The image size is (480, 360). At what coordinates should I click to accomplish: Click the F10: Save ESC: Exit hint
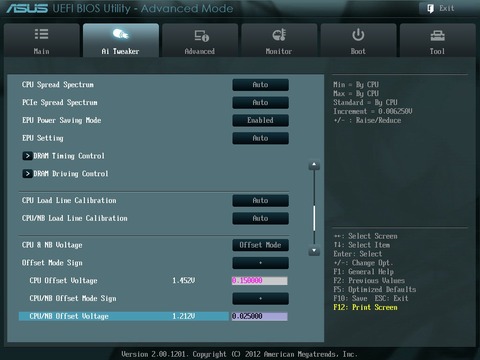[x=371, y=298]
